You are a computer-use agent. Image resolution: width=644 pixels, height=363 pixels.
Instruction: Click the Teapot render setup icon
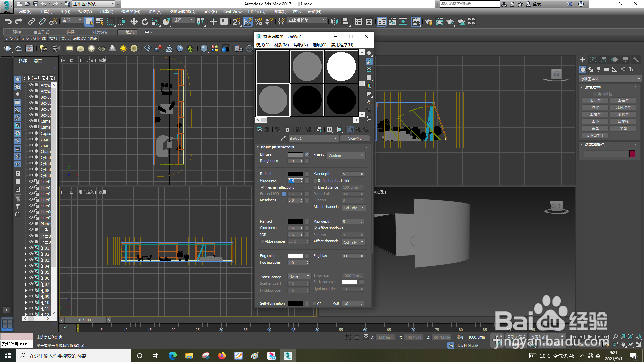[428, 22]
